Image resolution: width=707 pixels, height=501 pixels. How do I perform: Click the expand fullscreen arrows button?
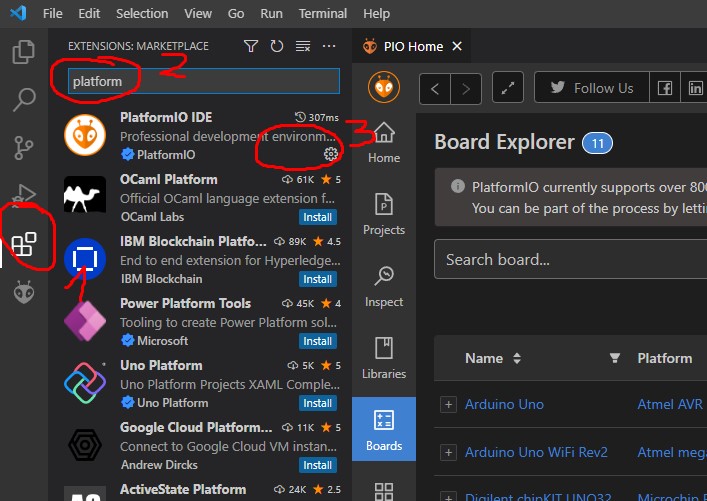[508, 87]
